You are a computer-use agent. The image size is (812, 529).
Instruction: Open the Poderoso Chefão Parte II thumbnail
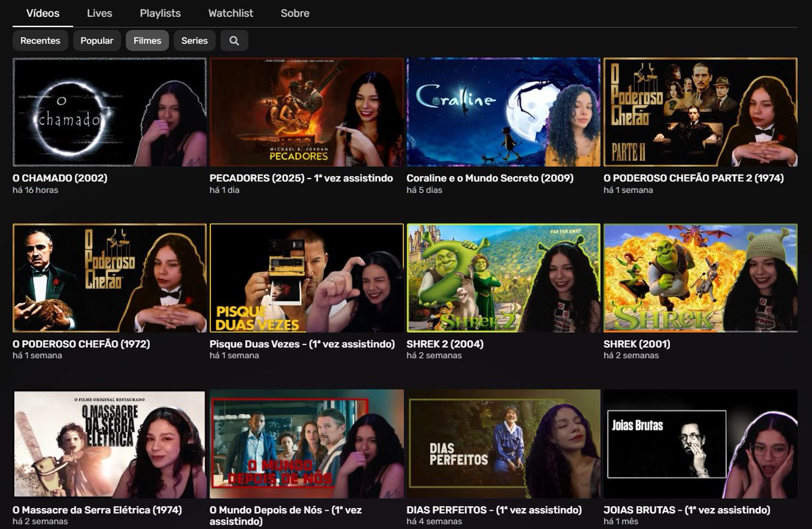tap(700, 112)
